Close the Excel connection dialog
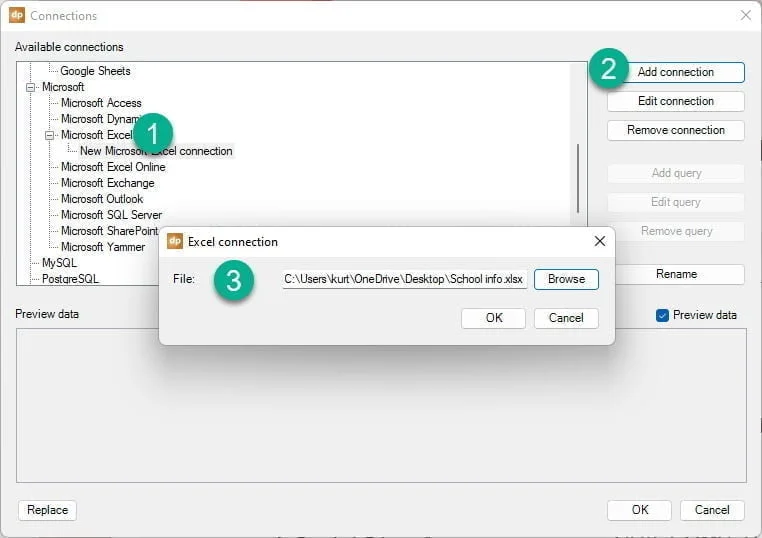Viewport: 762px width, 538px height. click(x=600, y=241)
